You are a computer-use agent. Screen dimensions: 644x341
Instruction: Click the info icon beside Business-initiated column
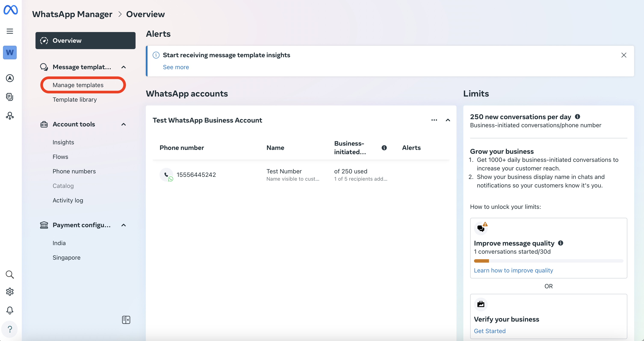point(384,148)
